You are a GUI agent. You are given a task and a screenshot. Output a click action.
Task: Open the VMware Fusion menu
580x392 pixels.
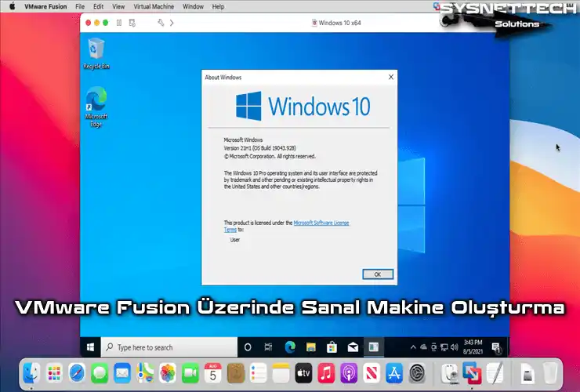pos(45,6)
